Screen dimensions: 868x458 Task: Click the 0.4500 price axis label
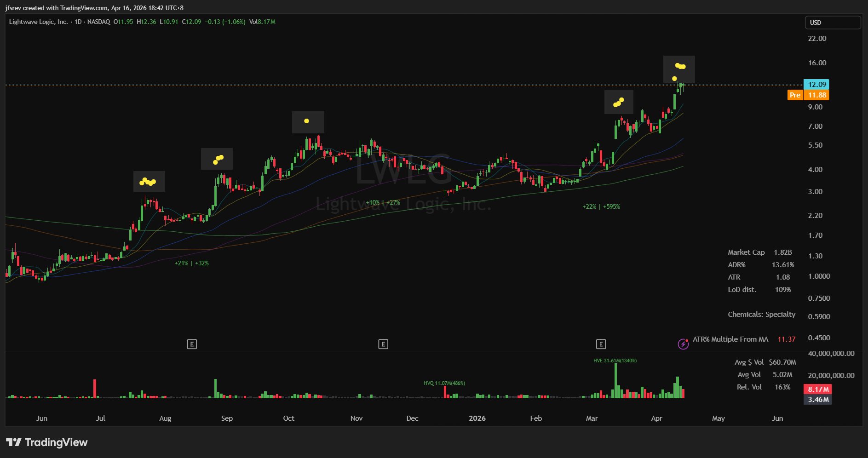(x=819, y=338)
